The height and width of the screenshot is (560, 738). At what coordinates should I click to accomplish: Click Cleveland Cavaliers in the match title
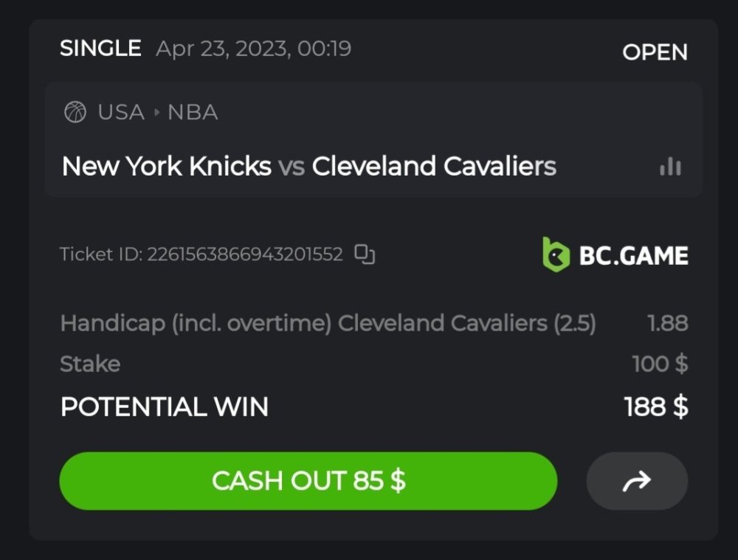point(434,167)
